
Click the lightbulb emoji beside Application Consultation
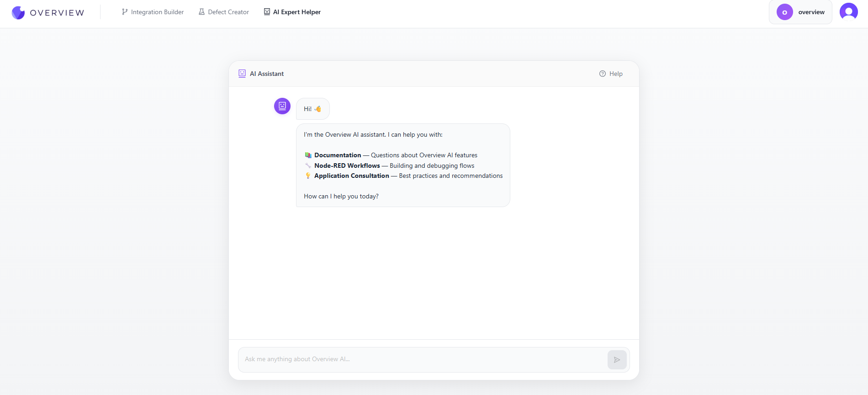(308, 176)
